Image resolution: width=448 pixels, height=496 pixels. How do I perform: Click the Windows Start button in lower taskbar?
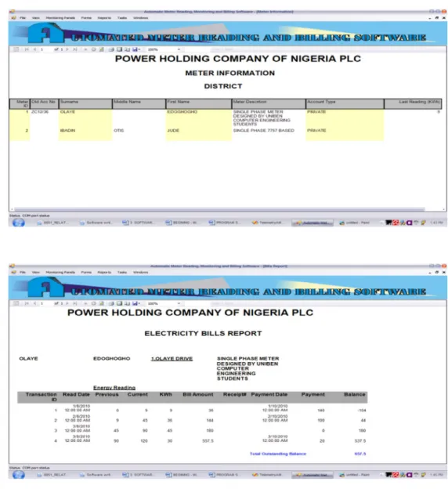point(18,475)
